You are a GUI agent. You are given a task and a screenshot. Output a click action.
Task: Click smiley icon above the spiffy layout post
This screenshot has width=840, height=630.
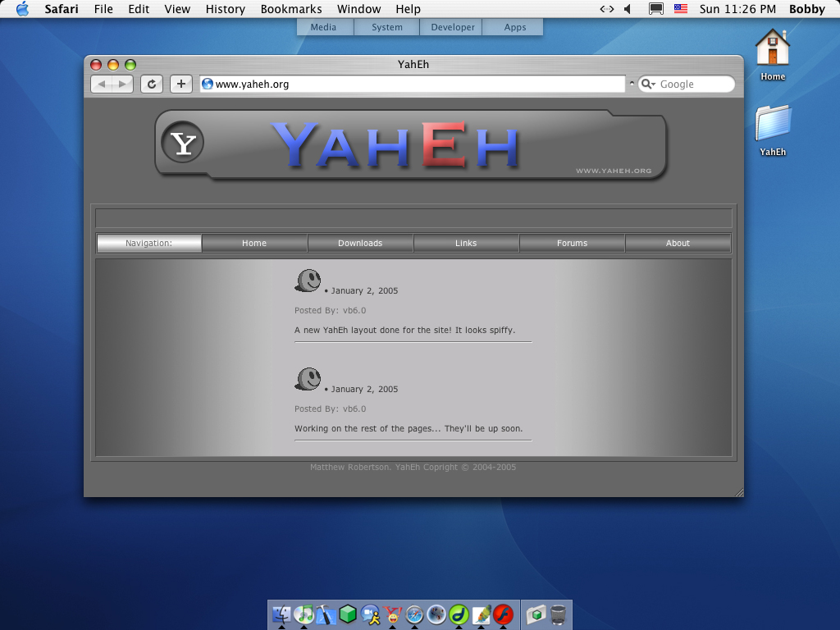(x=308, y=281)
